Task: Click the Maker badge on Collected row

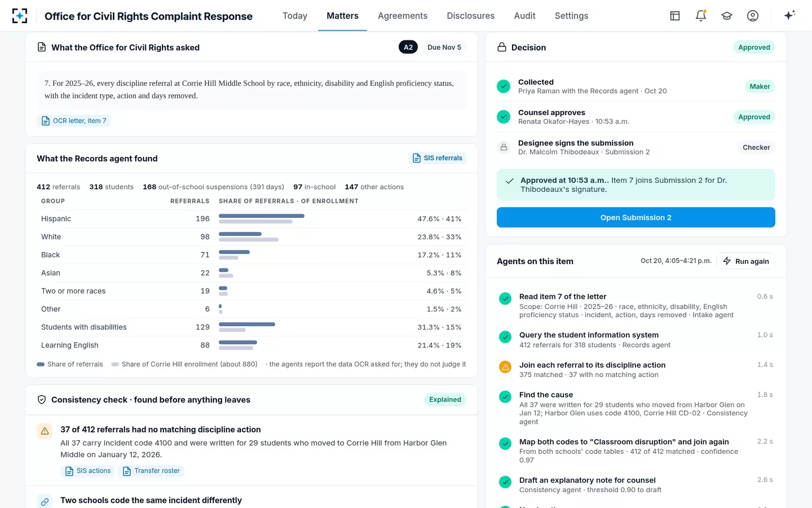Action: tap(760, 86)
